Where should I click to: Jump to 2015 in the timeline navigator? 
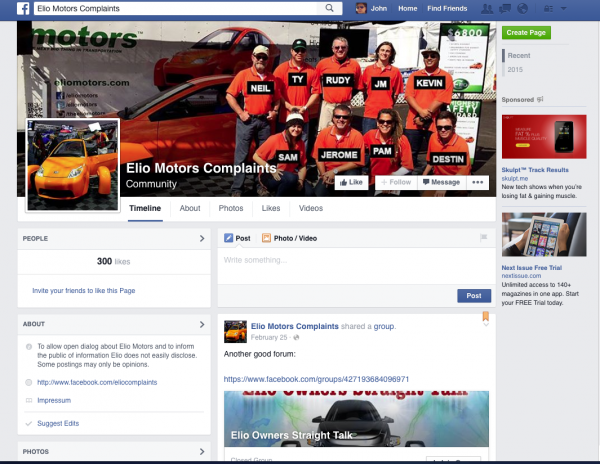pos(515,70)
